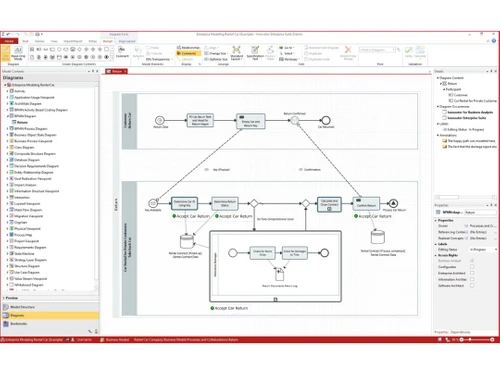
Task: Collapse the Access Rights properties section
Action: pyautogui.click(x=436, y=255)
